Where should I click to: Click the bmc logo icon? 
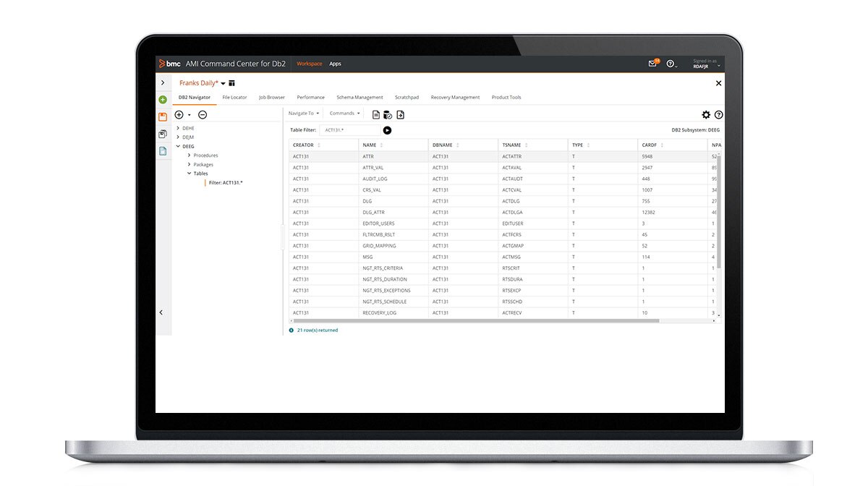(170, 64)
